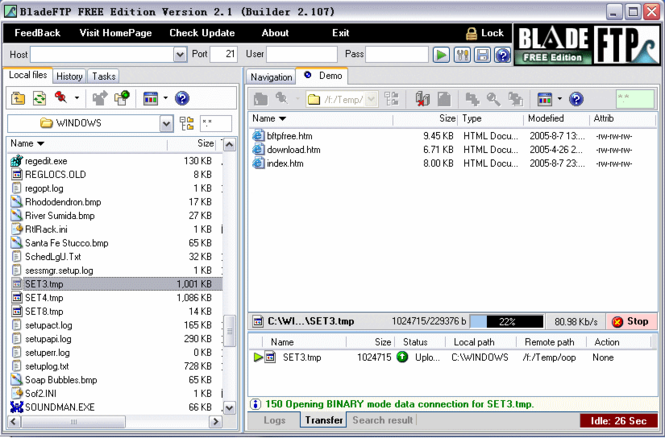The width and height of the screenshot is (665, 438).
Task: Click the regedit.exe file icon
Action: point(16,161)
